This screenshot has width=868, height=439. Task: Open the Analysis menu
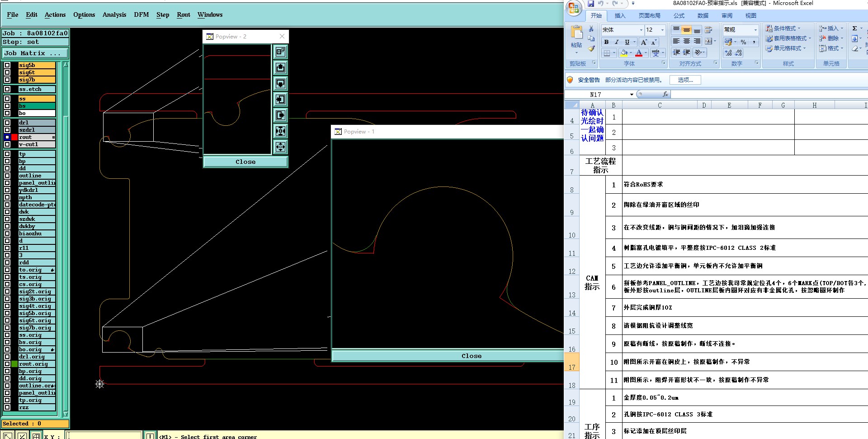coord(114,14)
